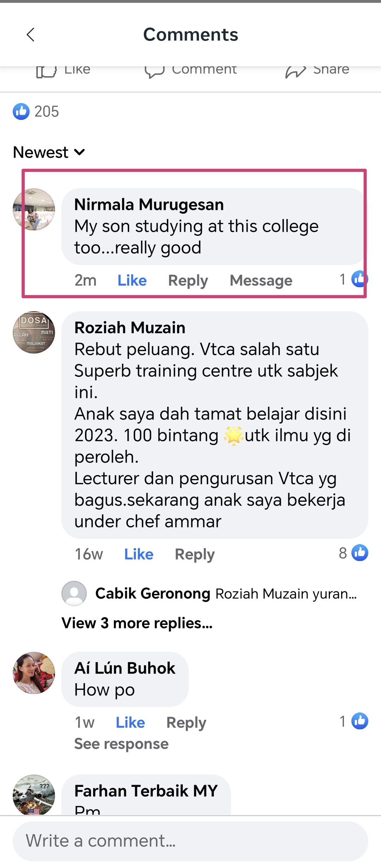Like Aí Lún Buhok's comment
Screen dimensions: 381x868
point(130,723)
